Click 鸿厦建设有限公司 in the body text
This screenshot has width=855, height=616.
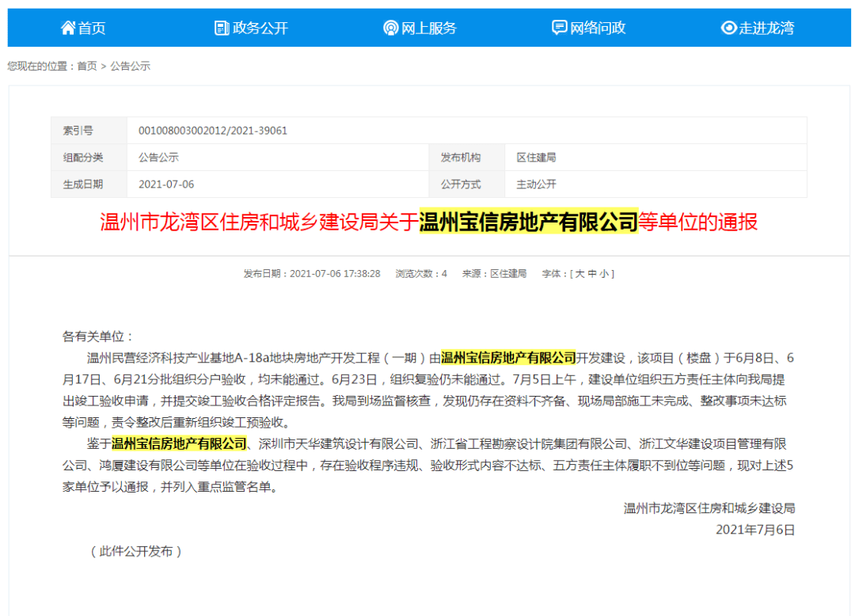click(x=148, y=466)
